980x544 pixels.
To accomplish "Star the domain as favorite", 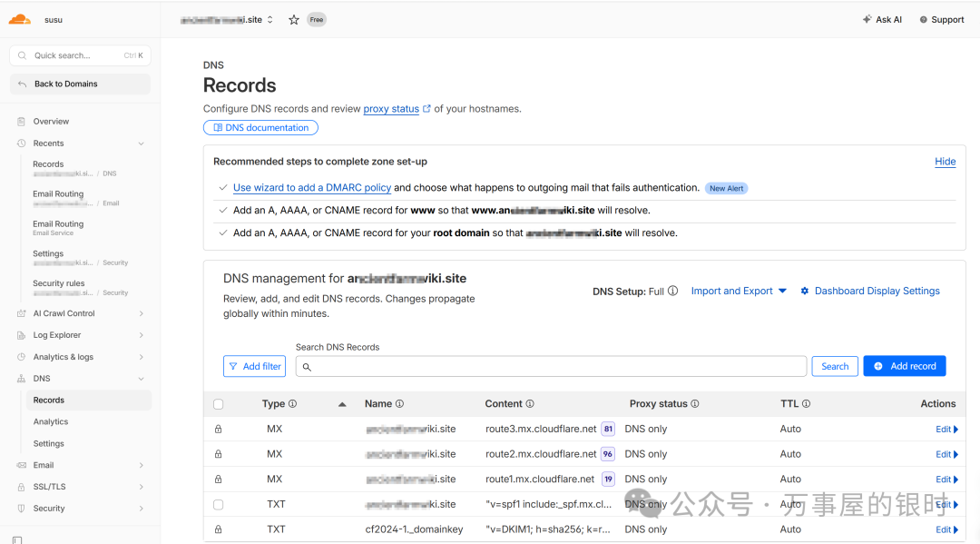I will coord(294,19).
